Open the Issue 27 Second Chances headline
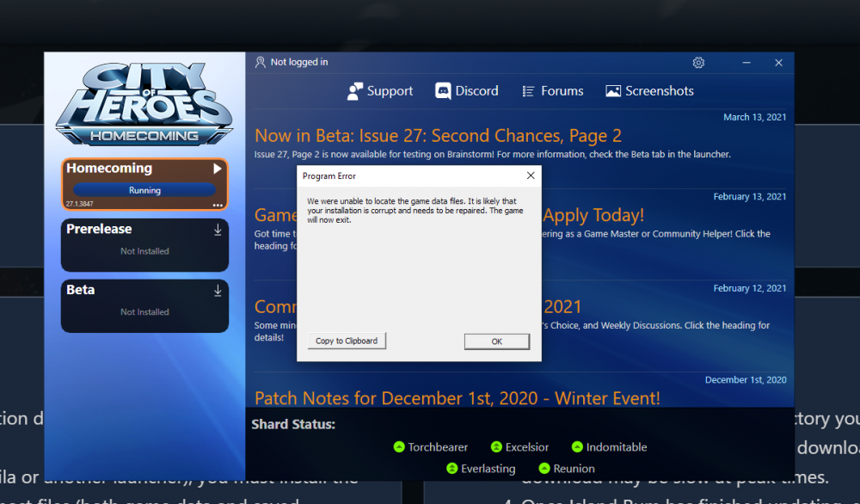860x504 pixels. 438,136
